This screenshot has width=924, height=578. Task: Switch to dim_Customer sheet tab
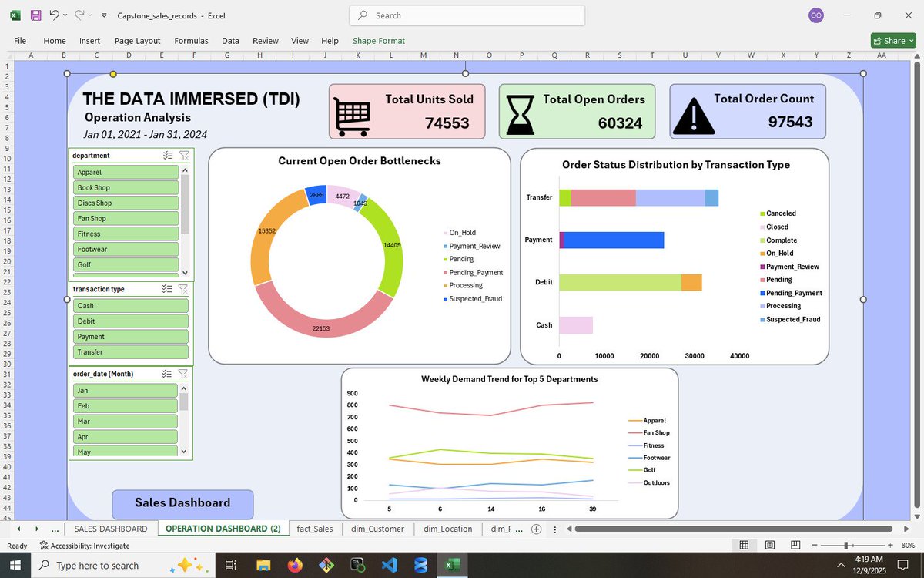(x=377, y=529)
